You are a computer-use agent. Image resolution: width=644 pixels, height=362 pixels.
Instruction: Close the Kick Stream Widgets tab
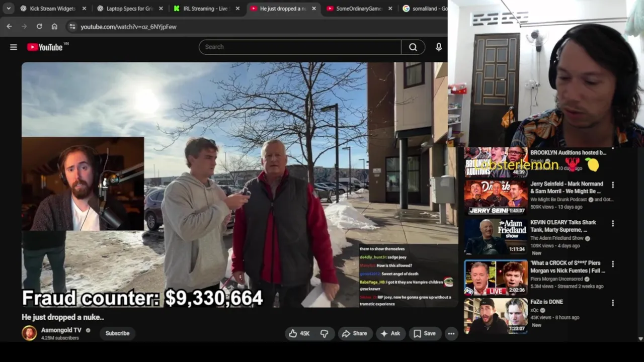(x=84, y=9)
